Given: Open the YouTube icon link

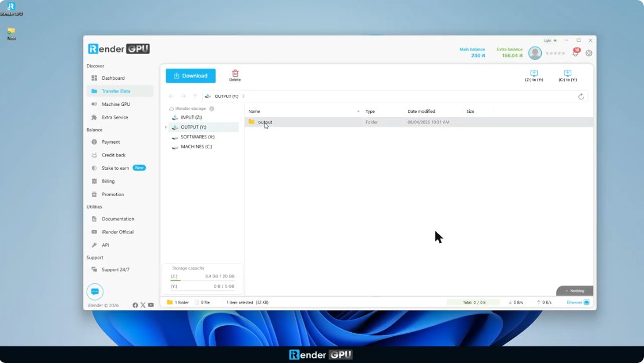Looking at the screenshot, I should 151,305.
